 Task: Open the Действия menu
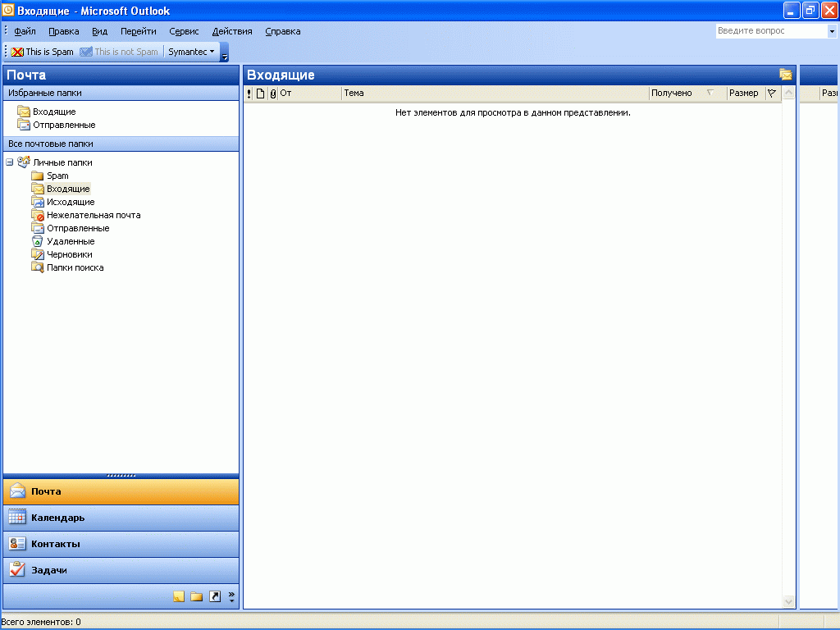[232, 30]
